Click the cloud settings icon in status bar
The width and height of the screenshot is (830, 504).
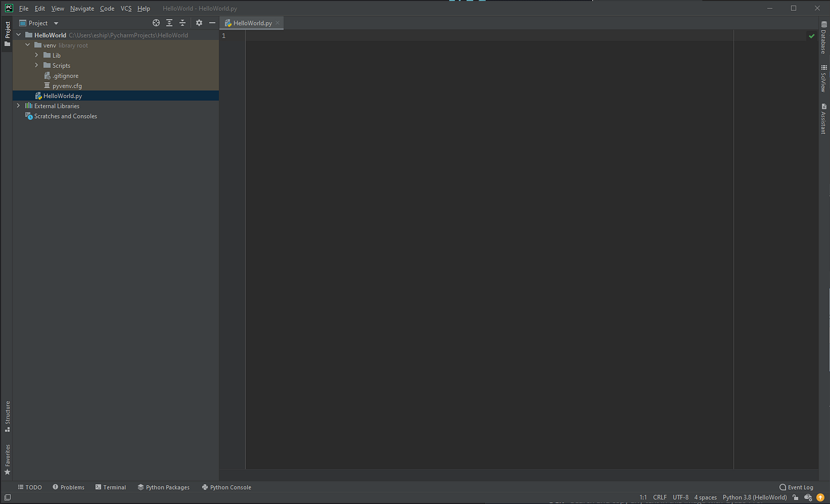coord(808,498)
